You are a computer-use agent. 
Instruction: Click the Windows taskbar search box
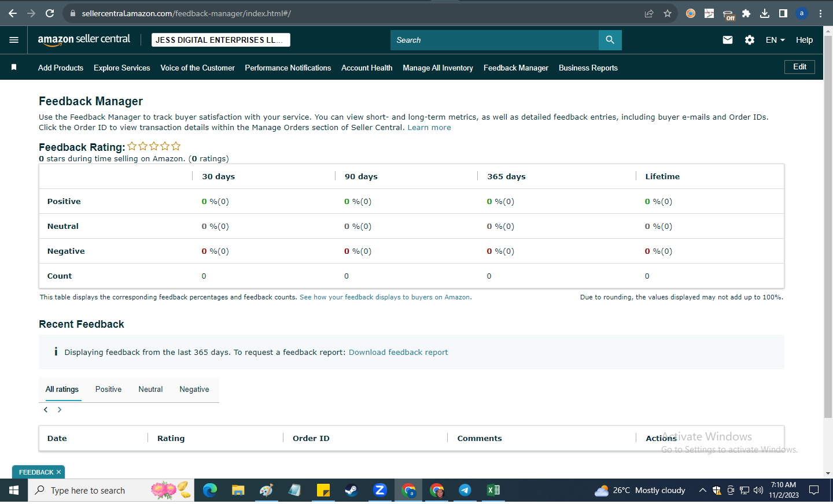(x=111, y=490)
